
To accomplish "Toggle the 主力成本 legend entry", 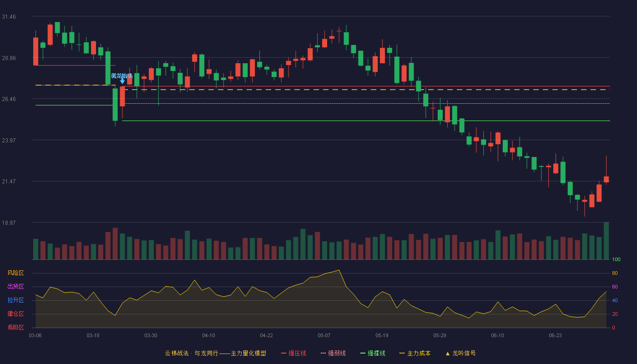I will click(415, 353).
